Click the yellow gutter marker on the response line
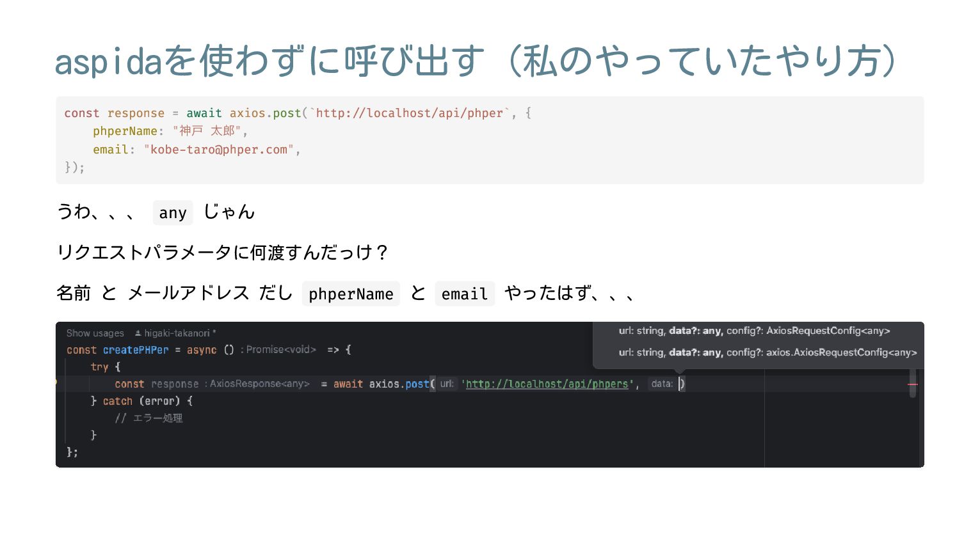The height and width of the screenshot is (552, 980). pos(56,382)
